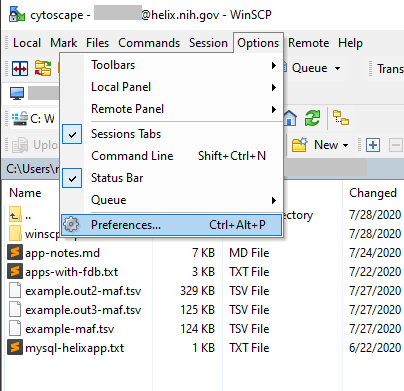Click the green Refresh icon
Screen dimensions: 404x391
coord(312,118)
